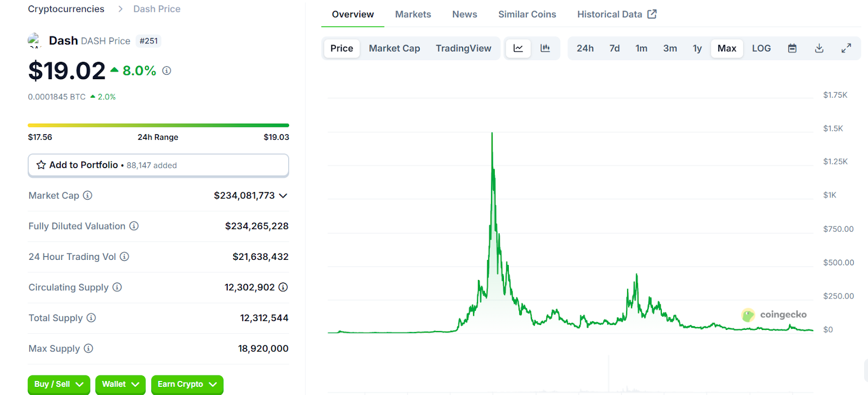The image size is (868, 395).
Task: Switch chart to TradingView mode
Action: [463, 48]
